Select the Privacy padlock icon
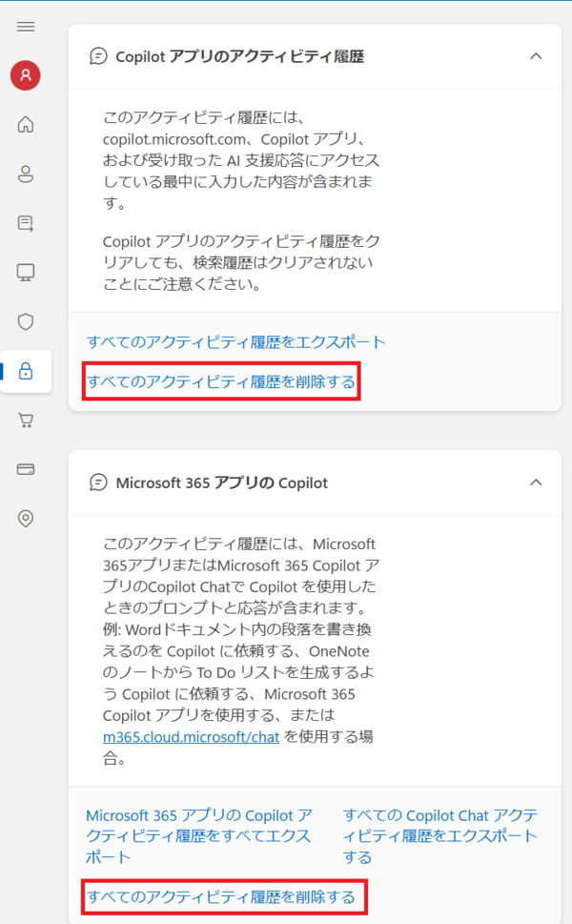Screen dimensions: 572x924 coord(26,371)
